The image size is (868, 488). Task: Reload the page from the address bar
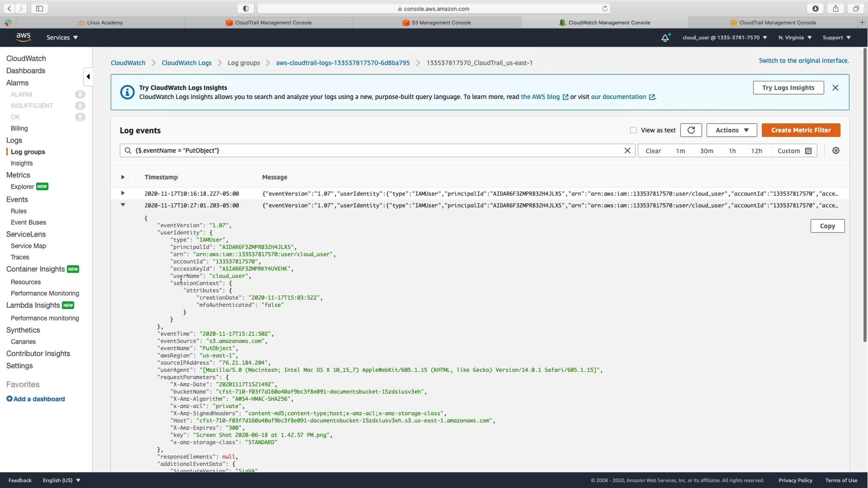[x=605, y=8]
